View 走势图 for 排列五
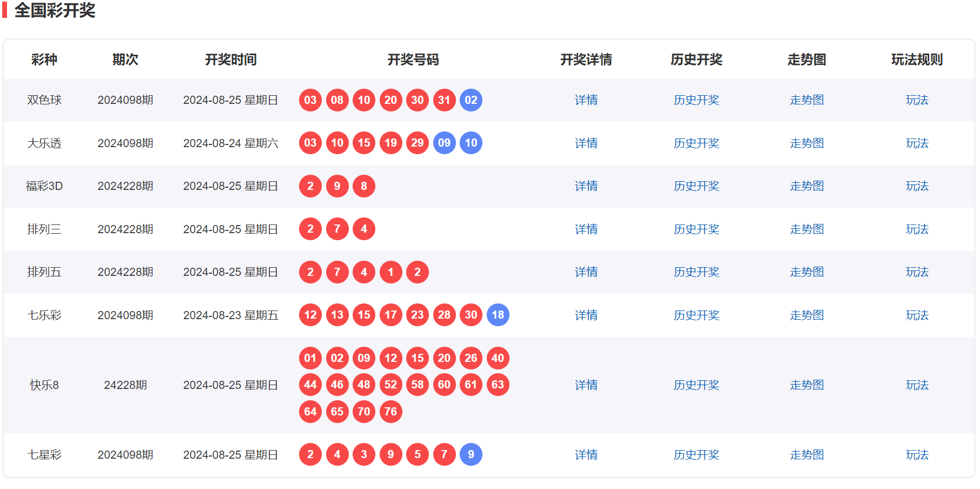980x489 pixels. point(806,272)
